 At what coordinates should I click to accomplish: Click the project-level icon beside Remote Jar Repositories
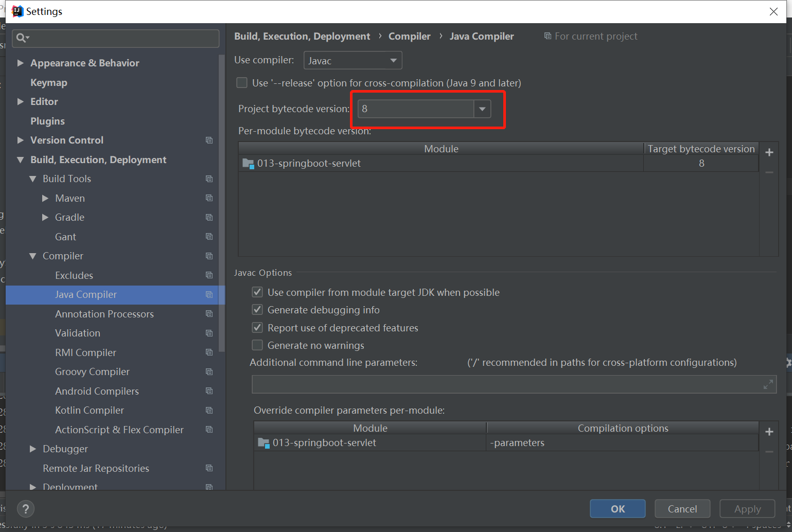pyautogui.click(x=209, y=468)
